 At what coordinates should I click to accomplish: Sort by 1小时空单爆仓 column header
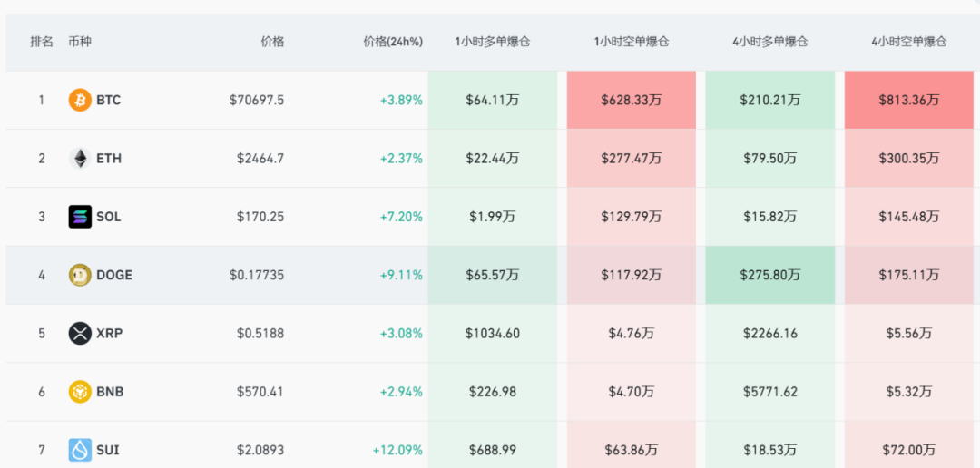coord(632,42)
